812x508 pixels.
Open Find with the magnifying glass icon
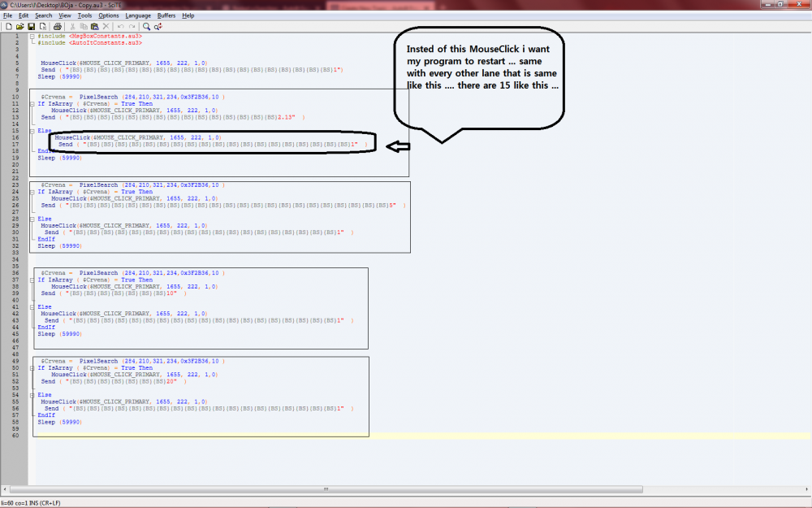click(146, 27)
